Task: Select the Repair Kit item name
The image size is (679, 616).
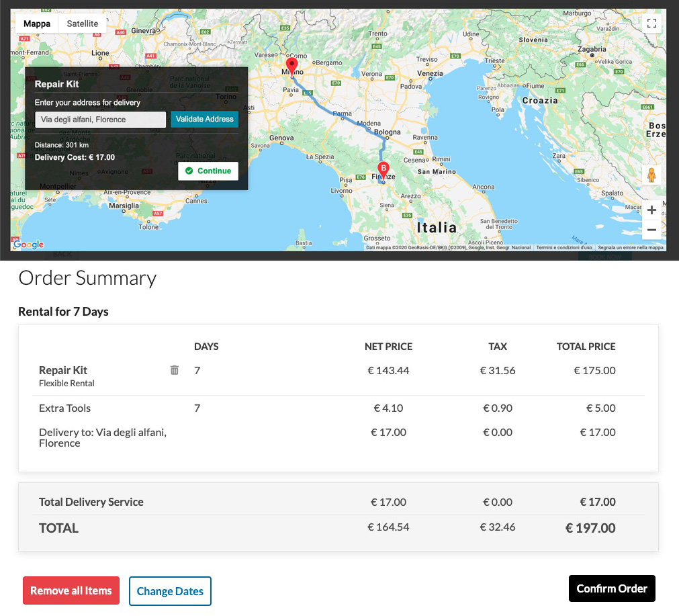Action: click(63, 370)
